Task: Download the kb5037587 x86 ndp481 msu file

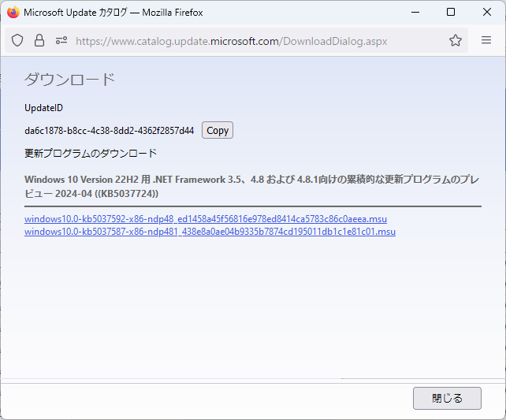Action: 210,232
